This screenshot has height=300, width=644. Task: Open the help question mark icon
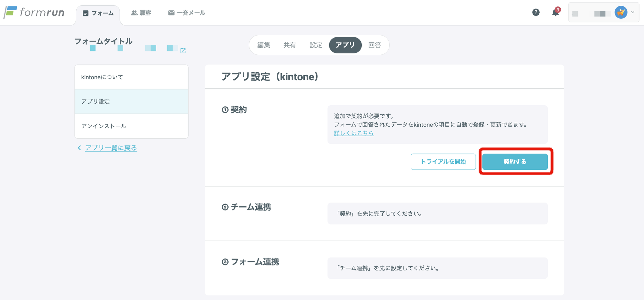coord(536,13)
